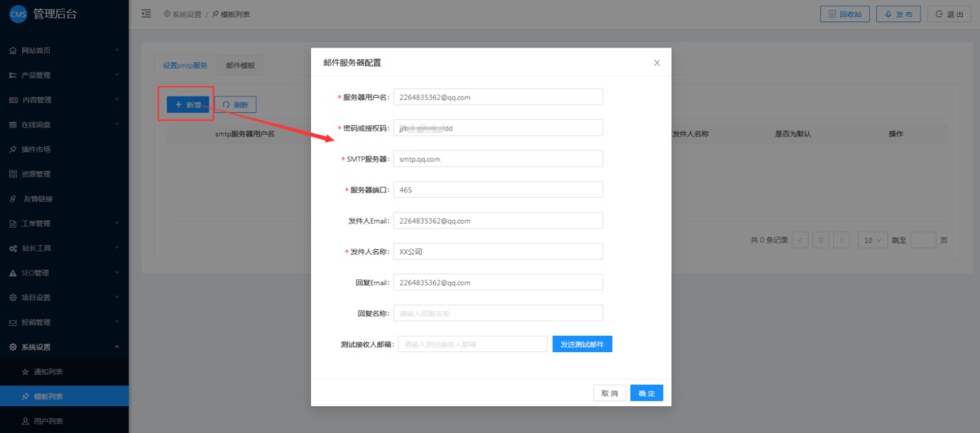Click the 刷新 refresh button
Screen dimensions: 980x433
click(235, 105)
